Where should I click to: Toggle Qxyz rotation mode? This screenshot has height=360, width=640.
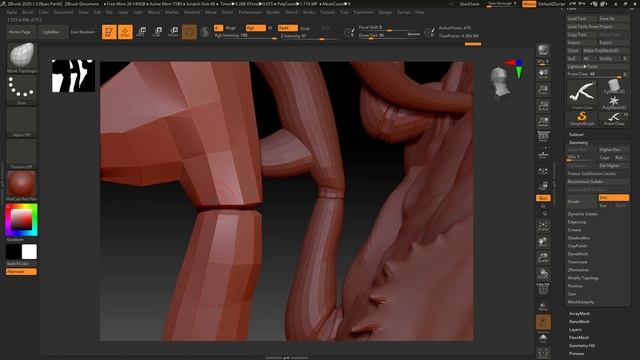[543, 198]
